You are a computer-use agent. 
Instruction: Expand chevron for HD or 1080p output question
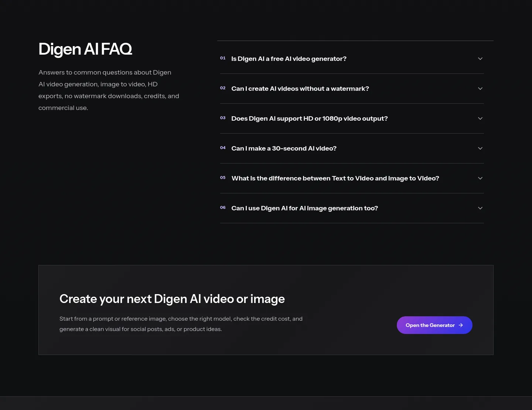480,118
